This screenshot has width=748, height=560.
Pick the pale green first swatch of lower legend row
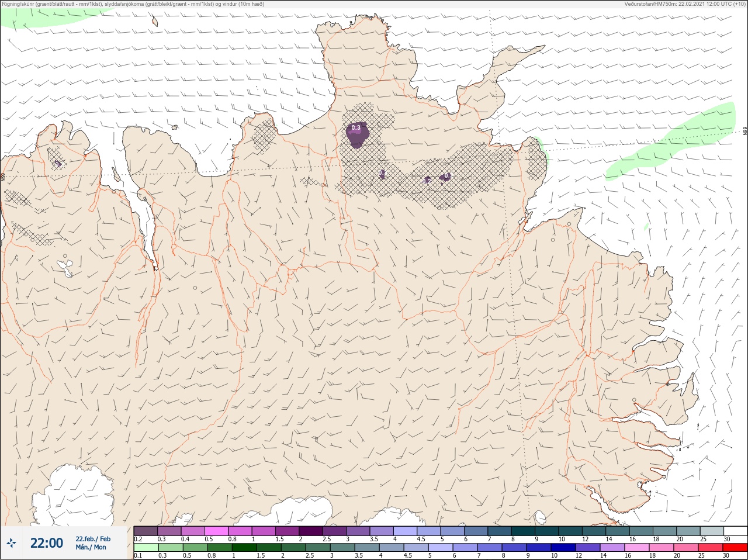[146, 548]
